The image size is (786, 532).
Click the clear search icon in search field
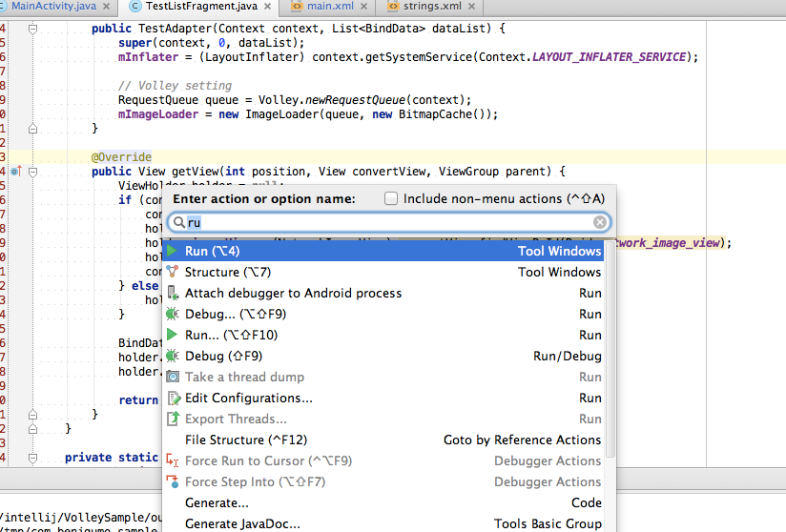click(600, 222)
